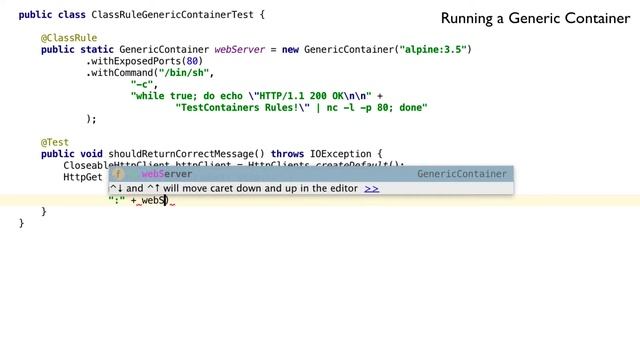Image resolution: width=640 pixels, height=360 pixels.
Task: Click the "-c" string argument
Action: pyautogui.click(x=142, y=84)
